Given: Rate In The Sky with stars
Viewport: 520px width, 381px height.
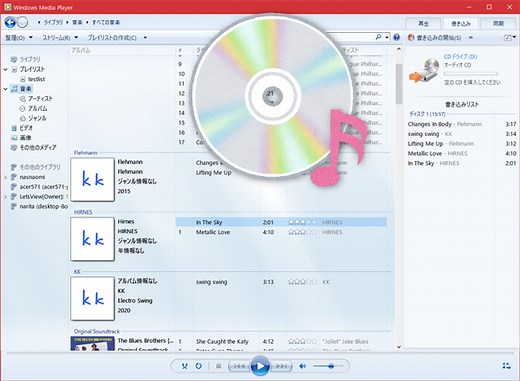Looking at the screenshot, I should (x=302, y=222).
